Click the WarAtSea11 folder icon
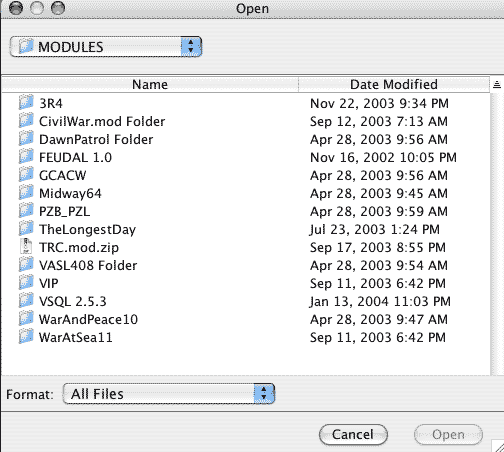Viewport: 504px width, 452px height. (26, 336)
